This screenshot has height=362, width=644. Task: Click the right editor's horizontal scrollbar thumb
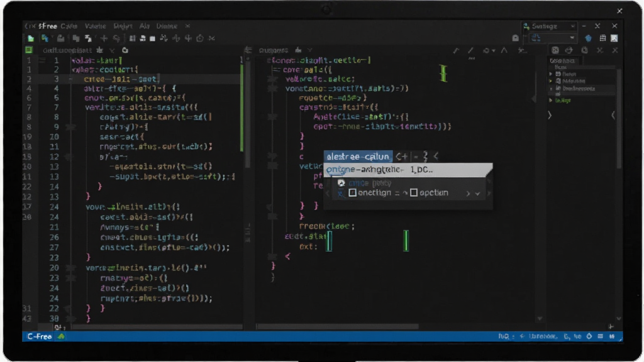tap(338, 327)
